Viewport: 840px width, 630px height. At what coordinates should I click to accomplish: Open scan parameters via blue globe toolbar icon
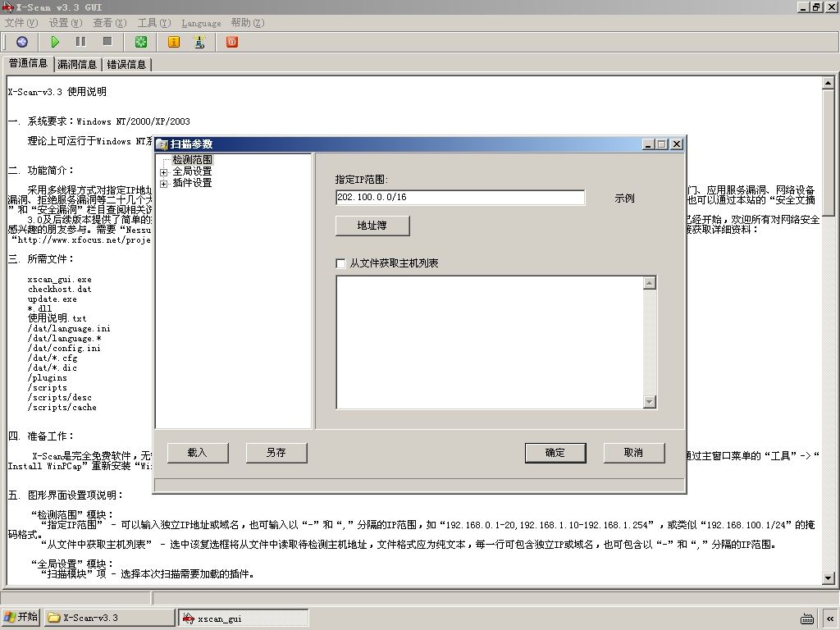(x=22, y=42)
